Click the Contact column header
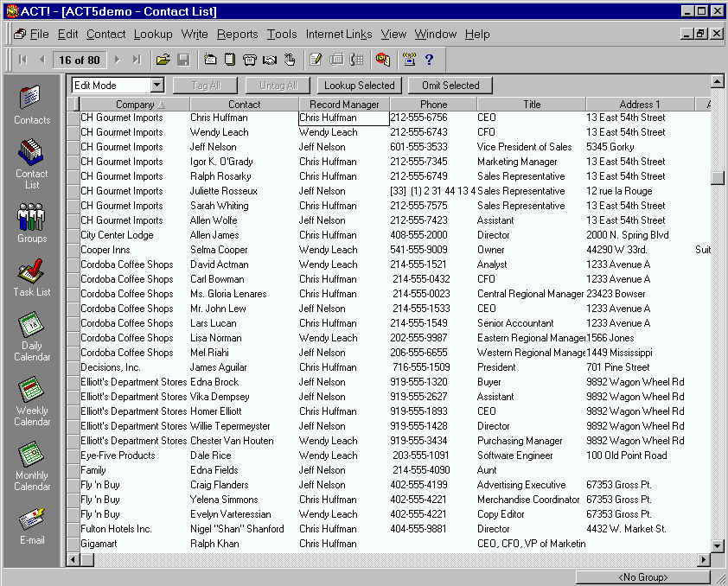Screen dimensions: 728x586 click(x=244, y=105)
